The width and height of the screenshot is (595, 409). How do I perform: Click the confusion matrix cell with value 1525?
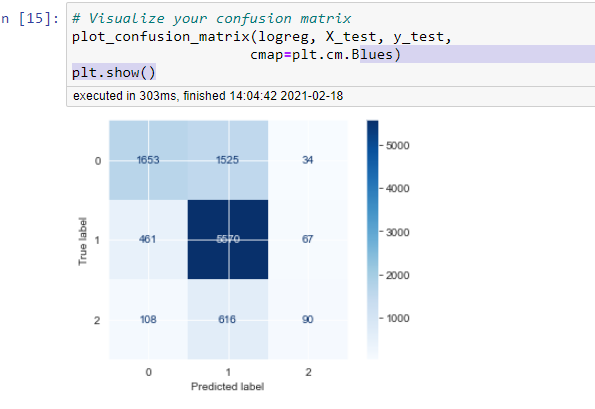(x=228, y=160)
